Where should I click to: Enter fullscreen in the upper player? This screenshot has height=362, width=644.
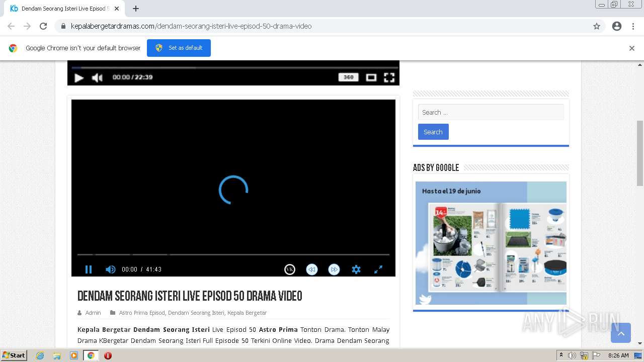(389, 77)
